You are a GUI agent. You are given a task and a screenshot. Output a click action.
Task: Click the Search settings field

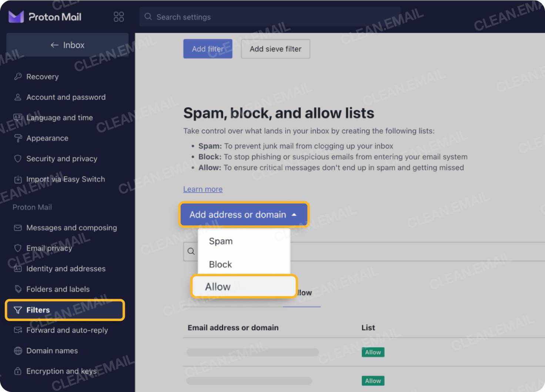tap(269, 17)
